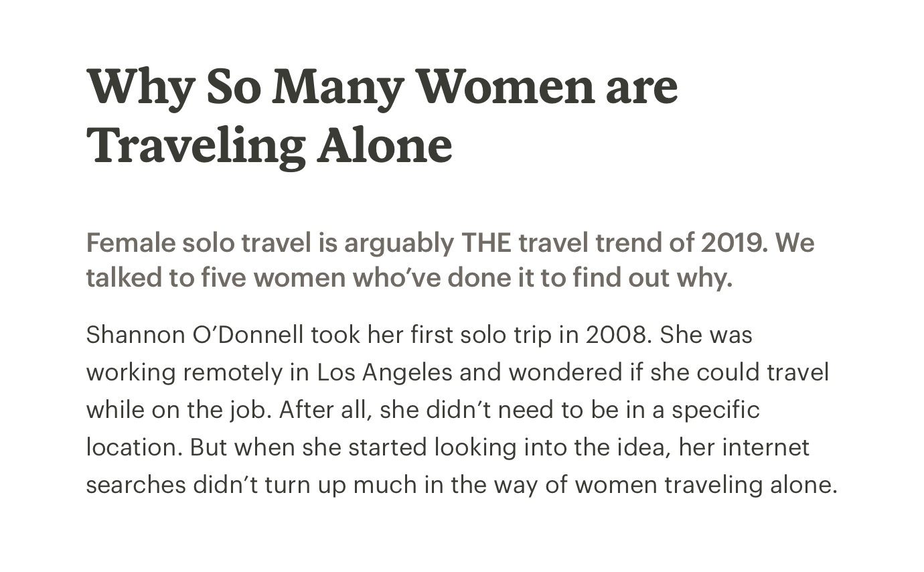Click the name "Shannon O'Donnell"

[x=195, y=334]
